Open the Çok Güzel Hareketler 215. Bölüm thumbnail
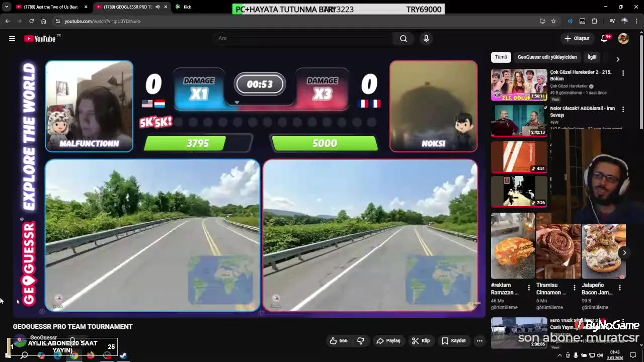 (x=519, y=85)
